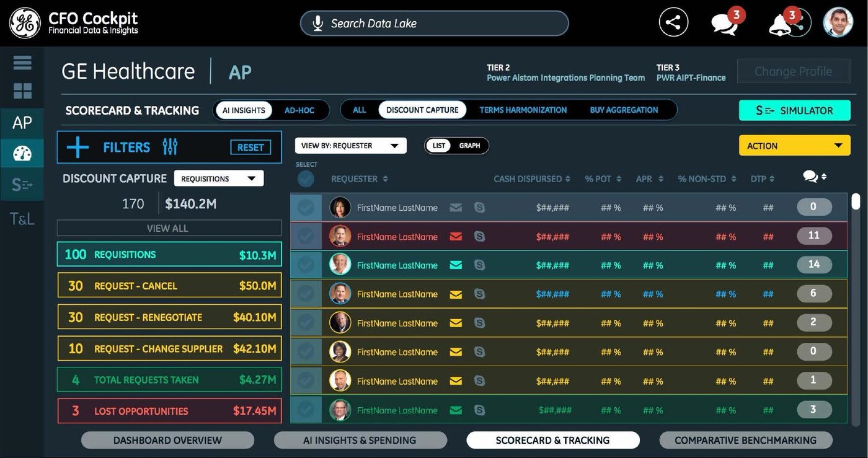Open the hamburger menu in sidebar
Screen dimensions: 868x458
(22, 63)
